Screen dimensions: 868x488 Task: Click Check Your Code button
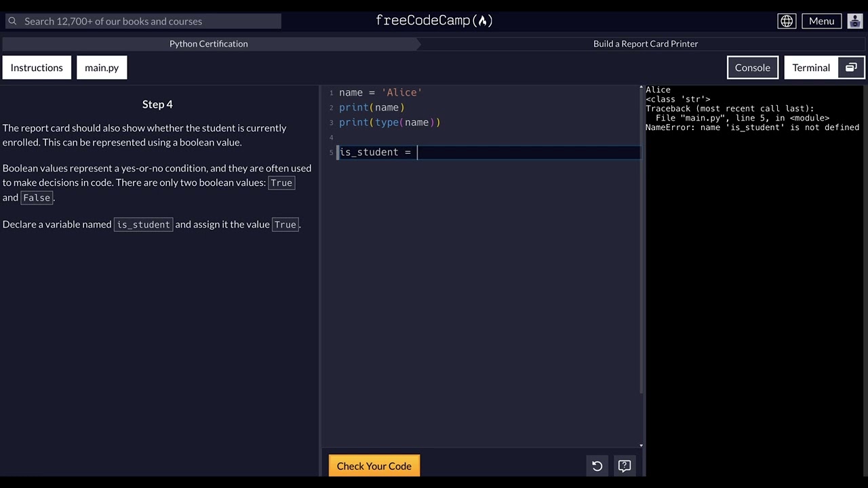pyautogui.click(x=374, y=466)
